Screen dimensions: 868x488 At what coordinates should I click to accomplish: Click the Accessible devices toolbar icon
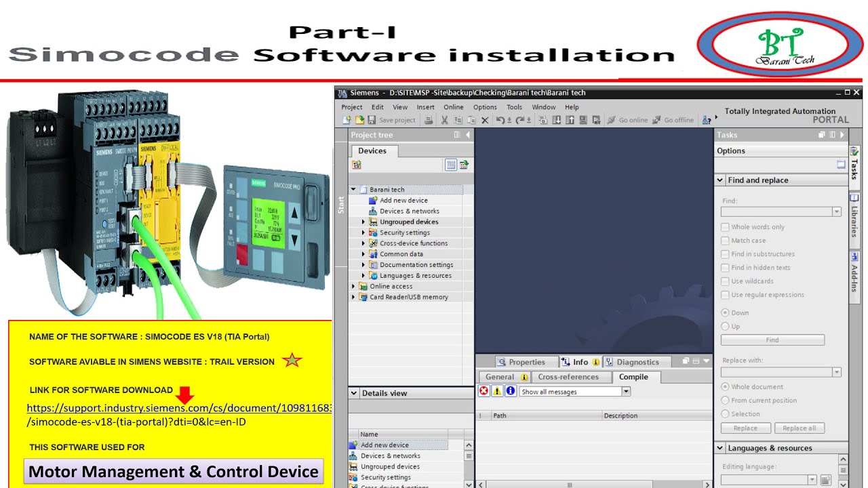point(705,120)
